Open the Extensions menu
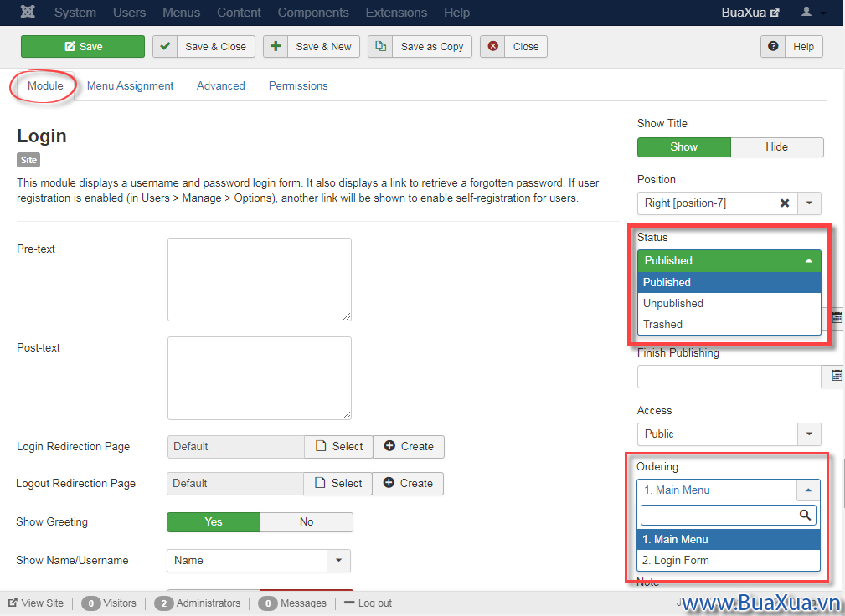This screenshot has width=845, height=616. pyautogui.click(x=396, y=13)
